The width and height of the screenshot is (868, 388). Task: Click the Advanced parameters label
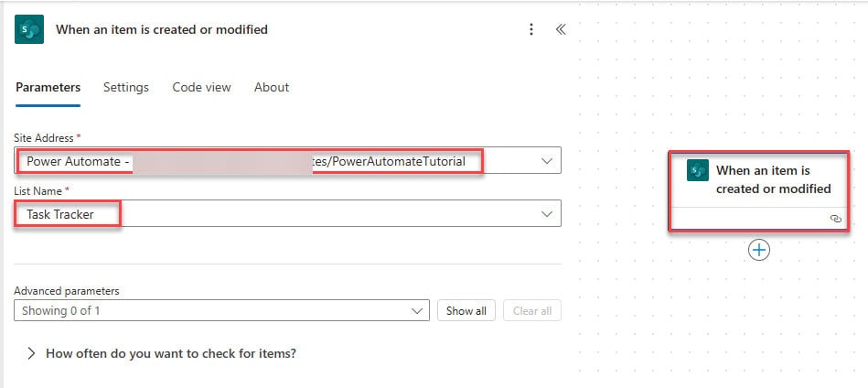coord(67,291)
